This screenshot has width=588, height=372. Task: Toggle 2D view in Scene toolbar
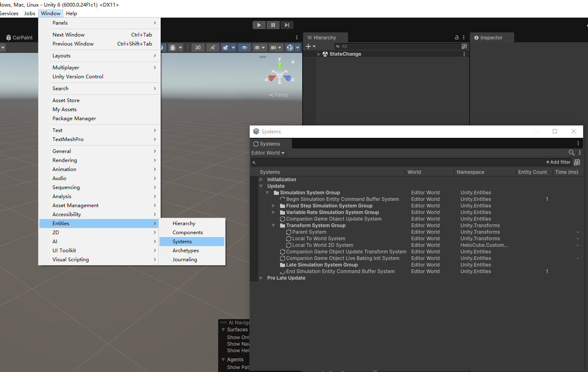[198, 48]
